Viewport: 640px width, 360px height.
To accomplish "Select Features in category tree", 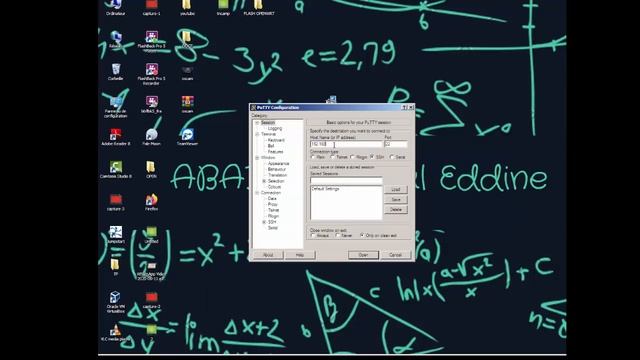I will [276, 152].
